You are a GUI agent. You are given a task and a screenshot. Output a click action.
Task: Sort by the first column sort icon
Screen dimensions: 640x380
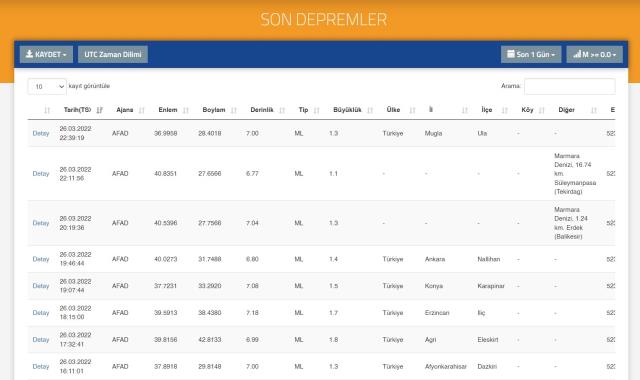pos(47,110)
